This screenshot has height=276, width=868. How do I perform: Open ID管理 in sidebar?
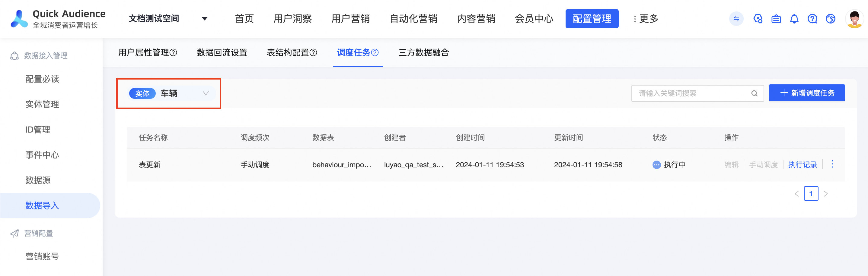(38, 130)
